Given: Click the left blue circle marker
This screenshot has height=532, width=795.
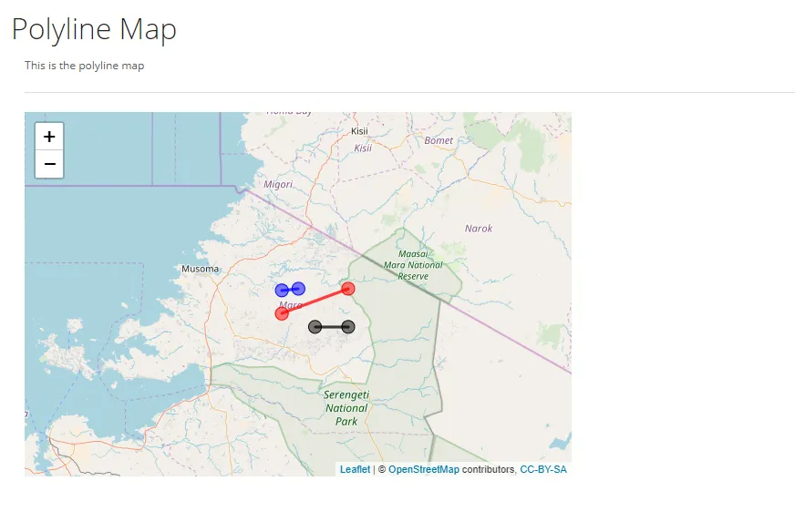Looking at the screenshot, I should [282, 291].
